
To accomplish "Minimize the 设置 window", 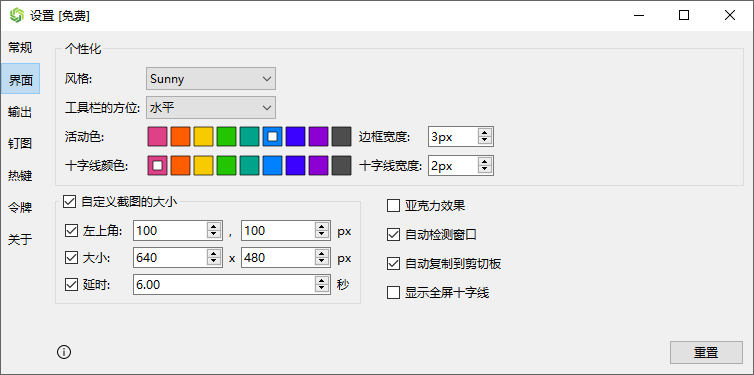I will click(638, 15).
